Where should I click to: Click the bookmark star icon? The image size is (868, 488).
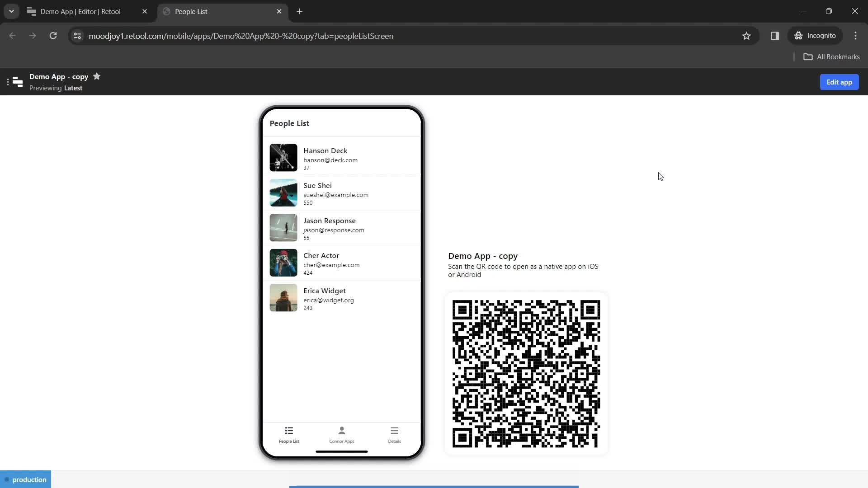[746, 36]
